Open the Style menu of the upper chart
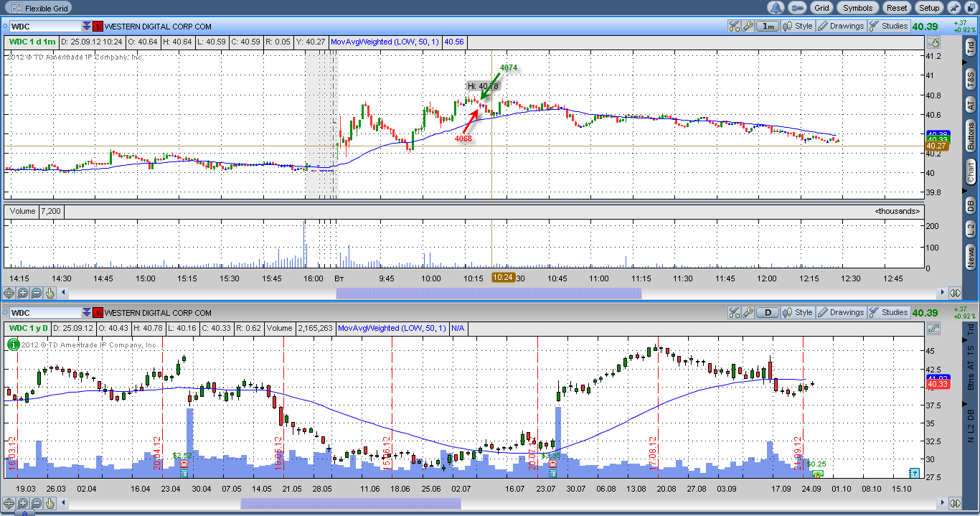Viewport: 980px width, 516px height. click(798, 27)
